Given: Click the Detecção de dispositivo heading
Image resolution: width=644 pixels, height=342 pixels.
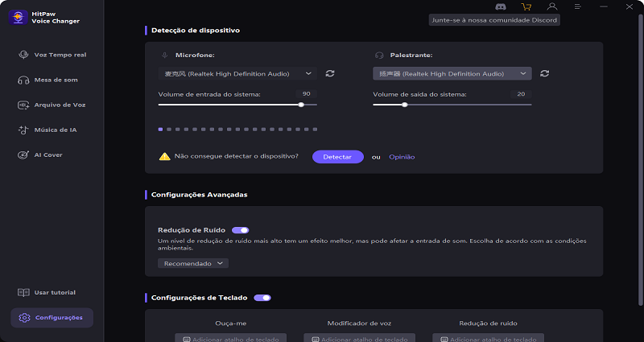Looking at the screenshot, I should coord(196,31).
